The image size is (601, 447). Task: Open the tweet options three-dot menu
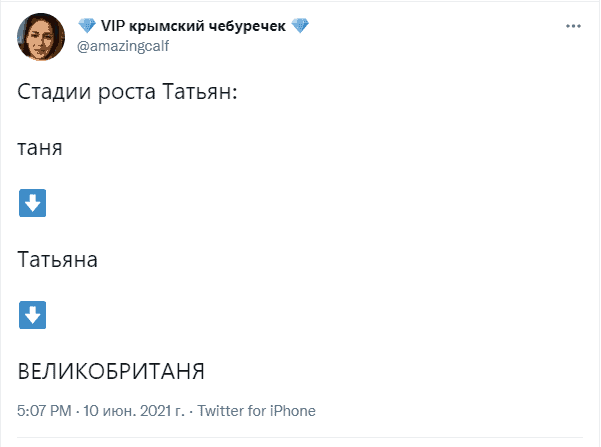pyautogui.click(x=573, y=26)
